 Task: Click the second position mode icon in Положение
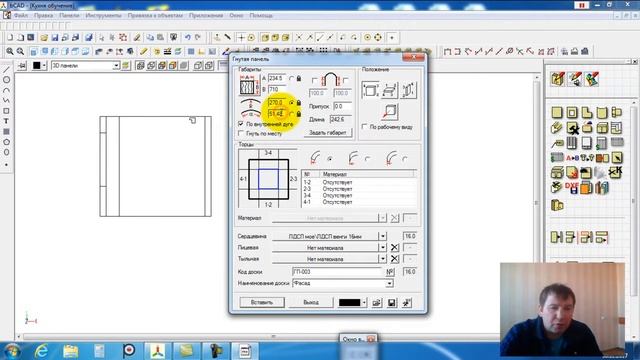coord(389,90)
